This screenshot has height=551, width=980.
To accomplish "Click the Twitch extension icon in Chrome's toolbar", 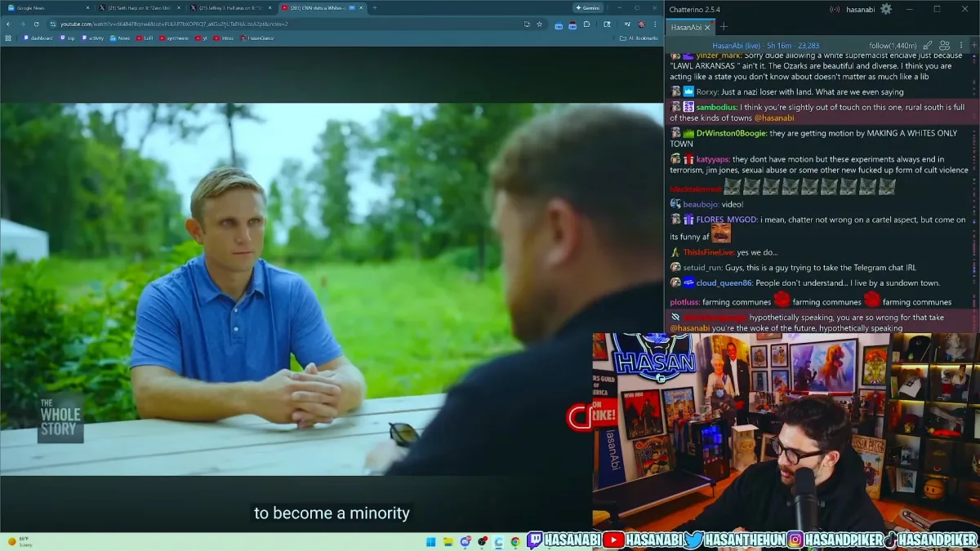I will (x=559, y=25).
